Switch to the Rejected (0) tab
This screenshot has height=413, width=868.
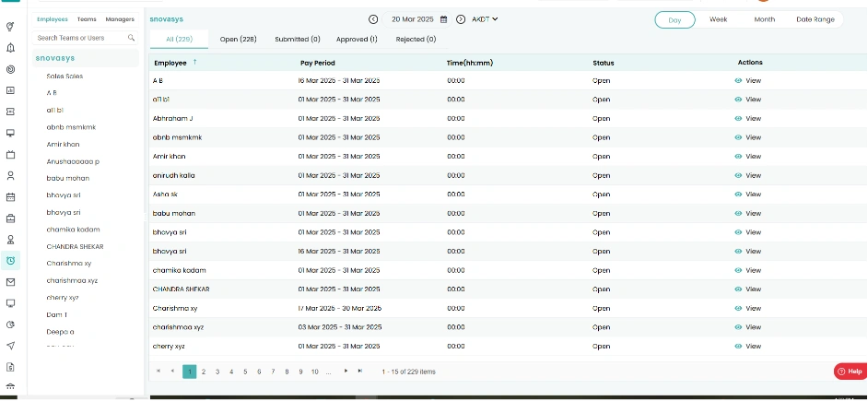(x=416, y=40)
